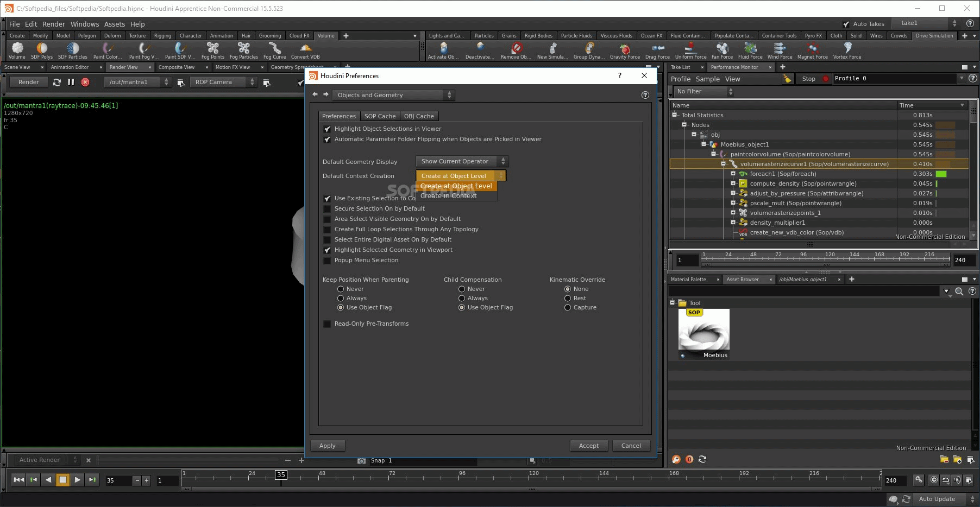Select Never under Keep Position When Parenting
Screen dimensions: 980x507
pyautogui.click(x=341, y=289)
